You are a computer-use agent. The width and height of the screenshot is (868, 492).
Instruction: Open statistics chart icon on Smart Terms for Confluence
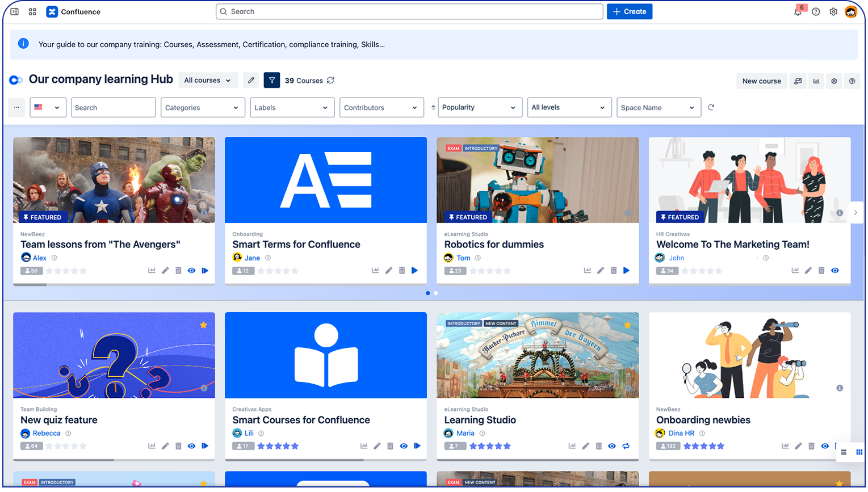pos(375,271)
